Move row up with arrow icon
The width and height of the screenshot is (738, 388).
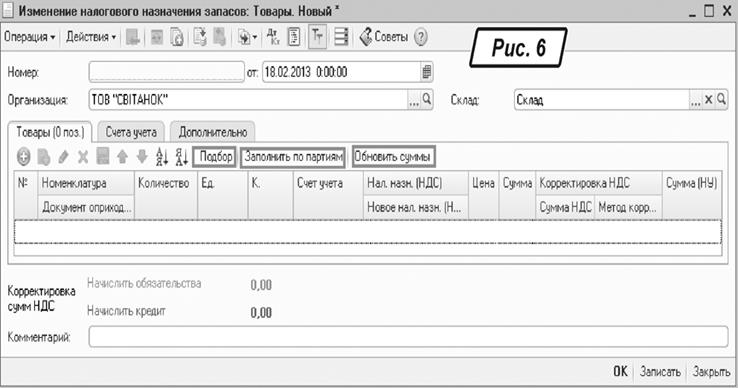coord(122,157)
